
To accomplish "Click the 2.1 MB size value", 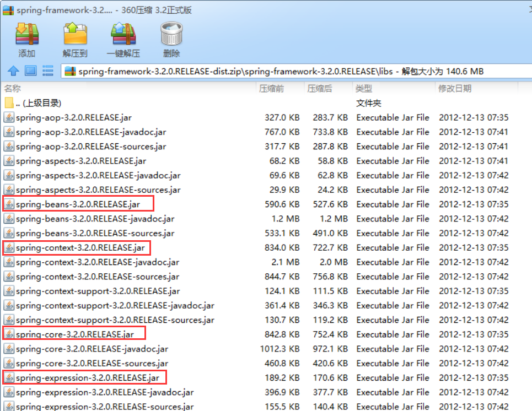I will (286, 262).
